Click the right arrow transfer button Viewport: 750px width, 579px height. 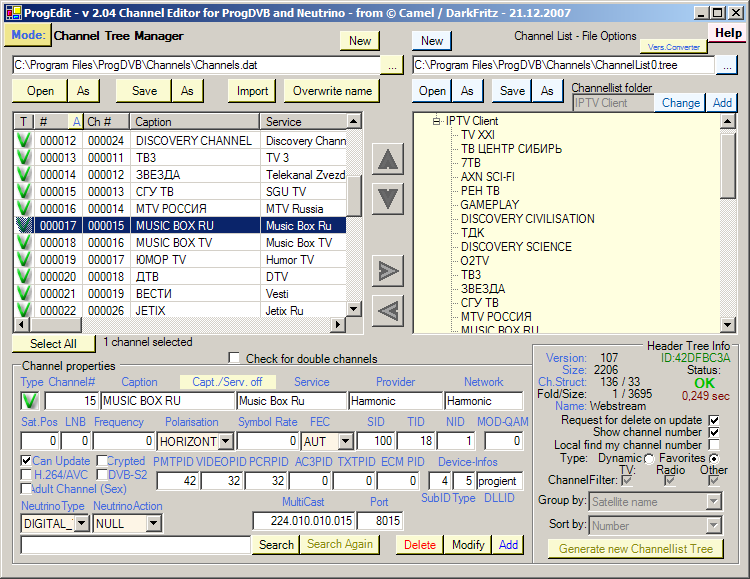point(388,271)
